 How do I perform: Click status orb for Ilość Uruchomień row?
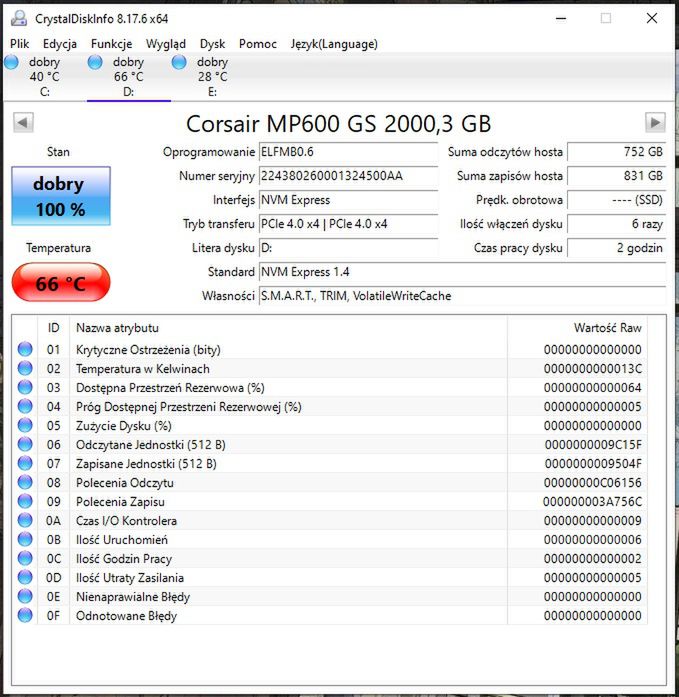tap(25, 540)
